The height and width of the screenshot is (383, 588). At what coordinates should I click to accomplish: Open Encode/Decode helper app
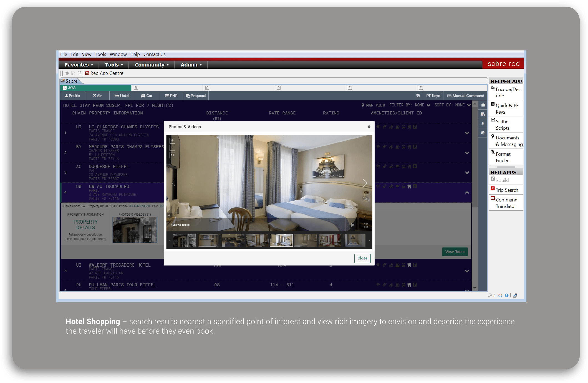pyautogui.click(x=506, y=93)
